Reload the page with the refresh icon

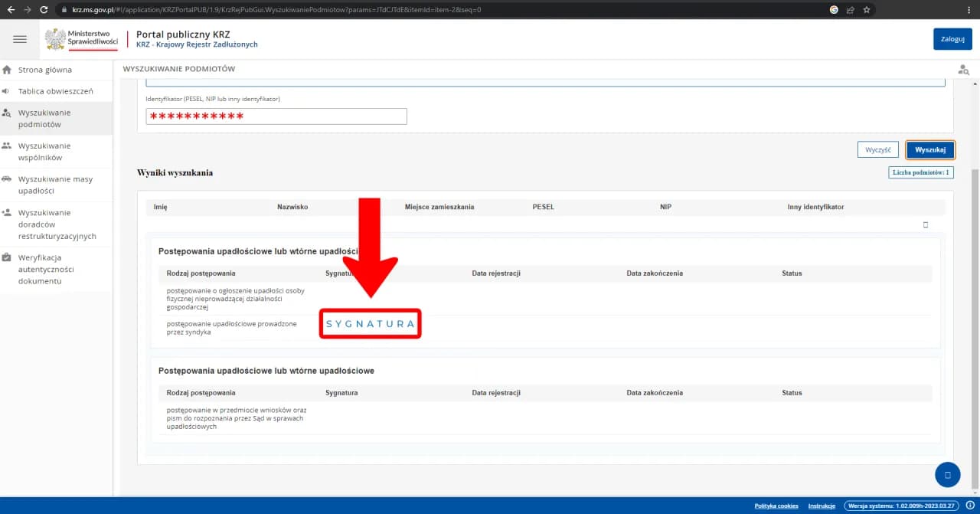coord(44,9)
